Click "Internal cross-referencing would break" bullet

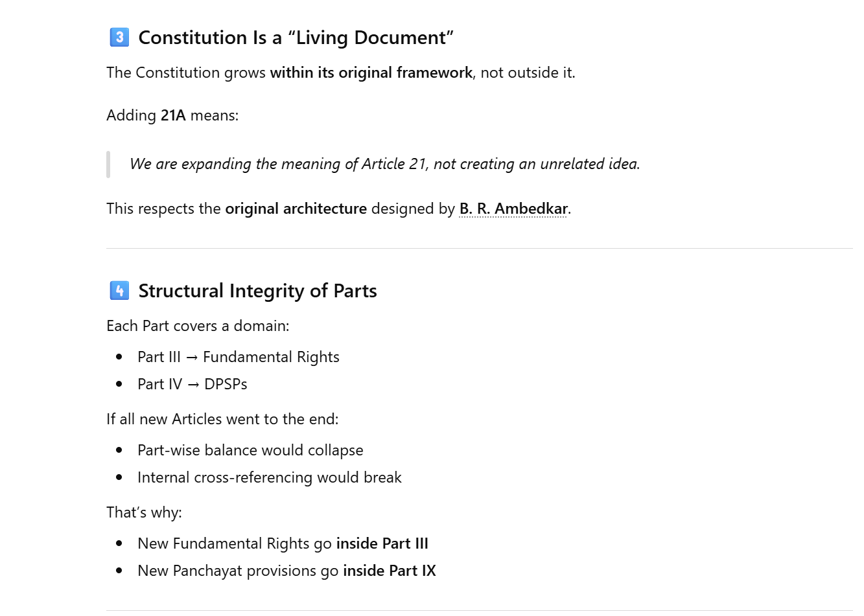coord(269,477)
